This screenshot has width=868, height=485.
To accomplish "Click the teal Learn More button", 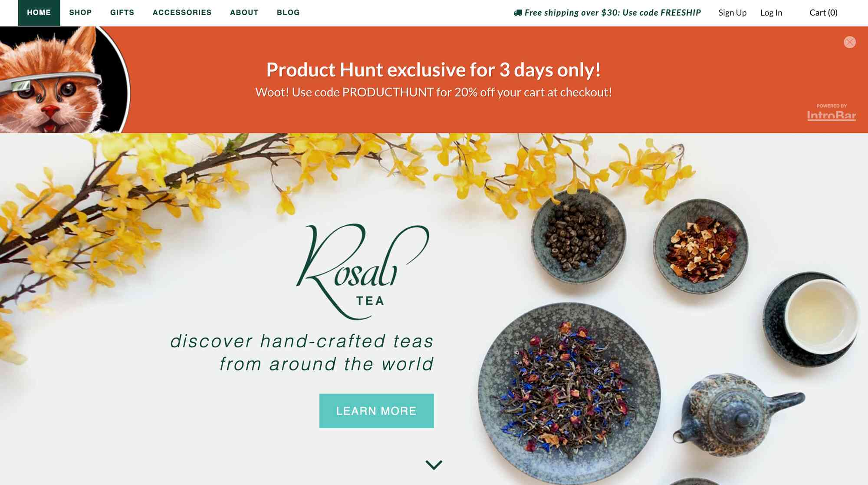I will (376, 411).
